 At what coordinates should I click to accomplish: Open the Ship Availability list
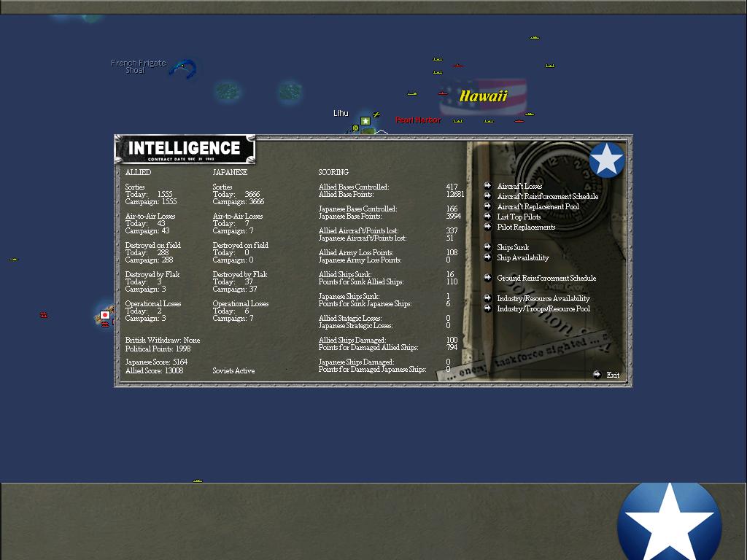tap(522, 257)
